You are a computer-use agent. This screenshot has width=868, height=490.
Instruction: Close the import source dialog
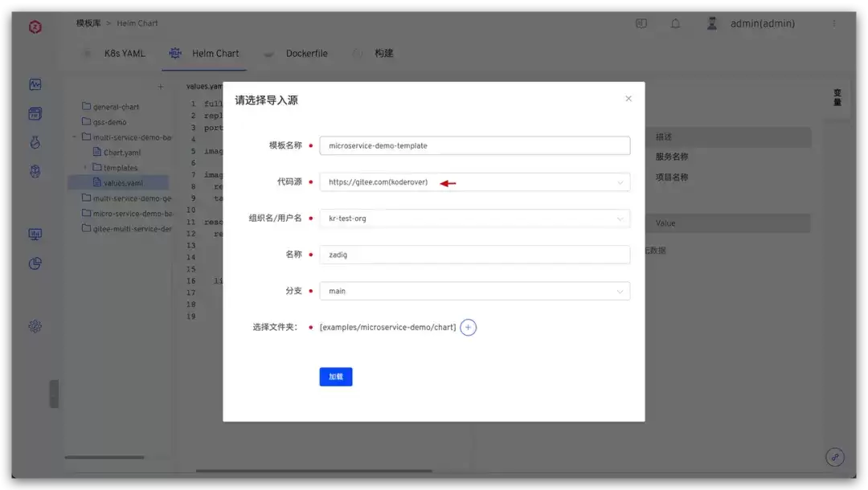[x=628, y=99]
